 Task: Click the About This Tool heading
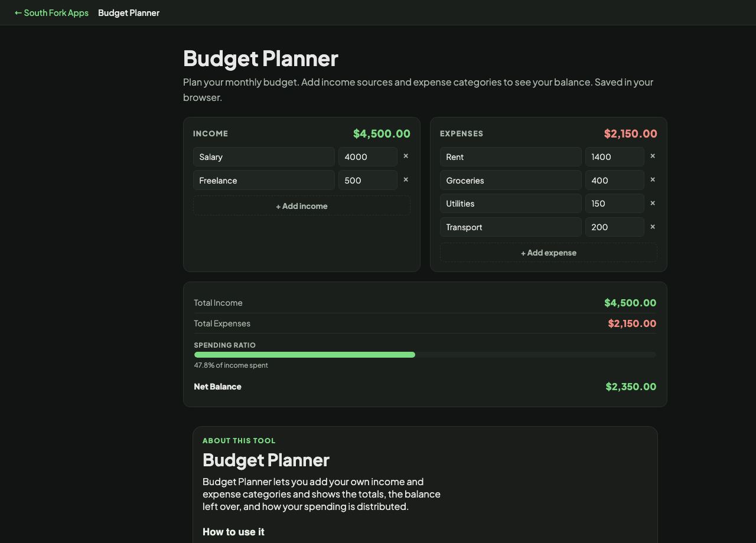click(239, 441)
